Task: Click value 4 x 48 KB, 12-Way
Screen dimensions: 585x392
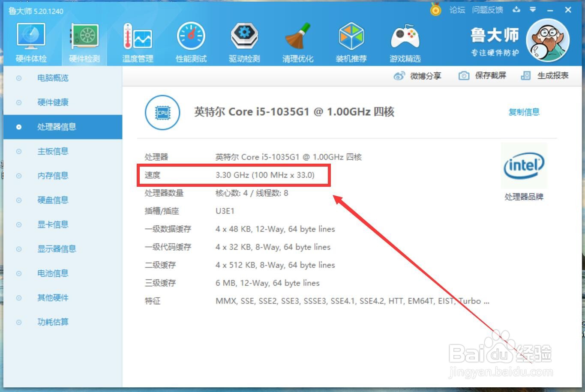Action: pos(275,229)
